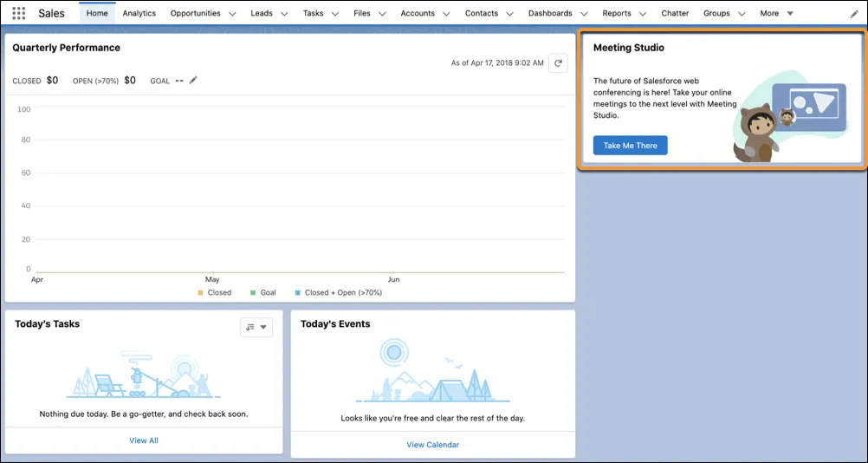Click the green Goal legend swatch
868x463 pixels.
pyautogui.click(x=253, y=292)
